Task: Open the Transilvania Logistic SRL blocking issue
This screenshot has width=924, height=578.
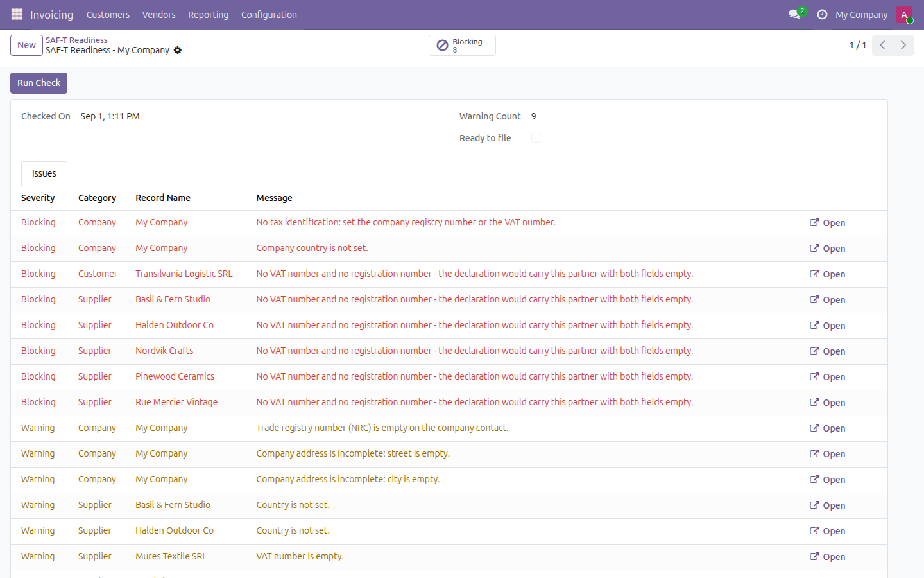Action: click(x=827, y=274)
